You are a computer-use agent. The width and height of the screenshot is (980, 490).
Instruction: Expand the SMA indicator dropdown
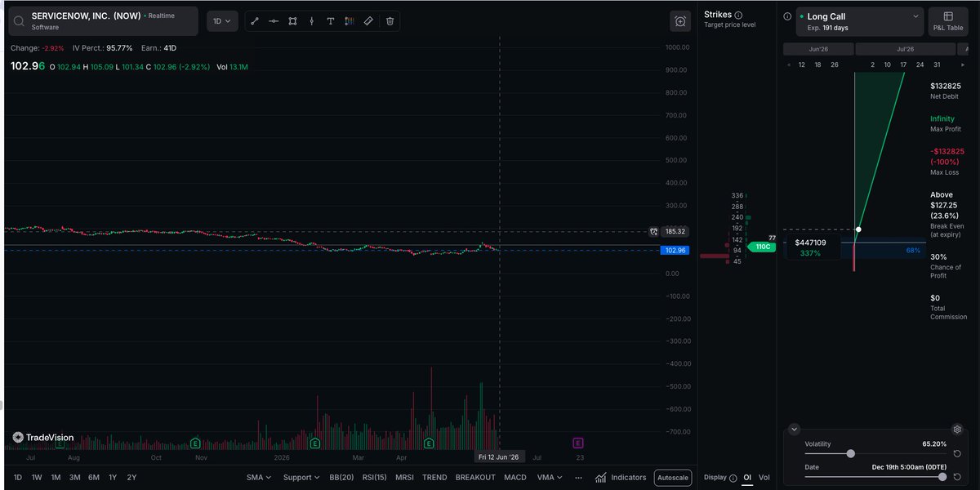[x=260, y=477]
